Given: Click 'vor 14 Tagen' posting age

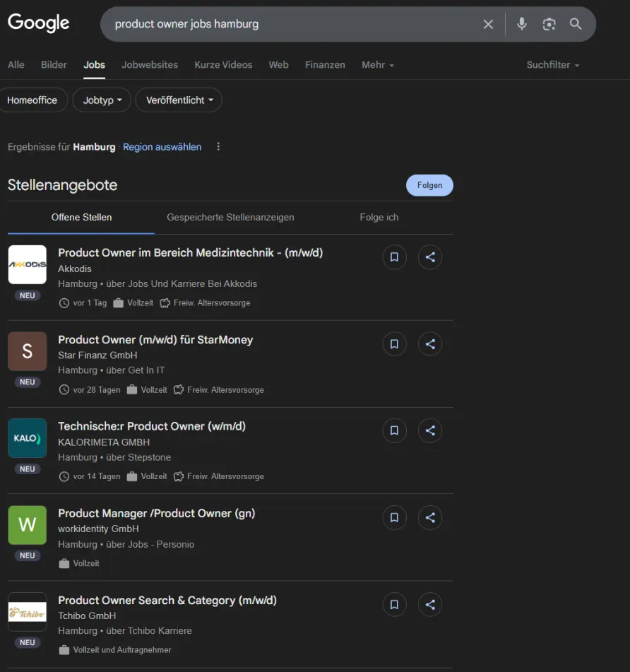Looking at the screenshot, I should [x=97, y=476].
